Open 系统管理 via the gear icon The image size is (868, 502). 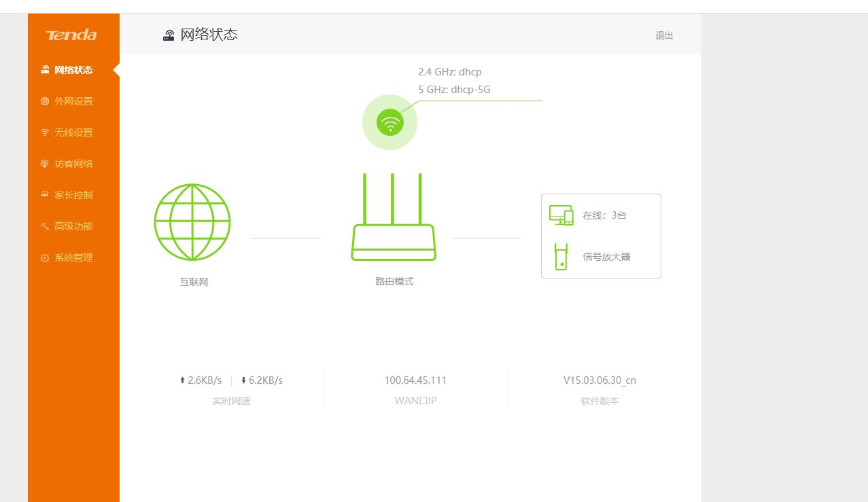point(44,257)
